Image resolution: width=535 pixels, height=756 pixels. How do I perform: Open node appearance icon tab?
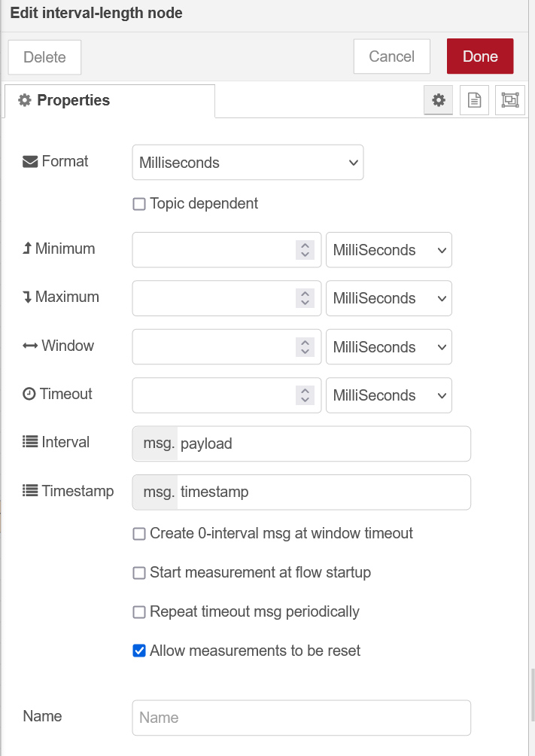(x=510, y=100)
